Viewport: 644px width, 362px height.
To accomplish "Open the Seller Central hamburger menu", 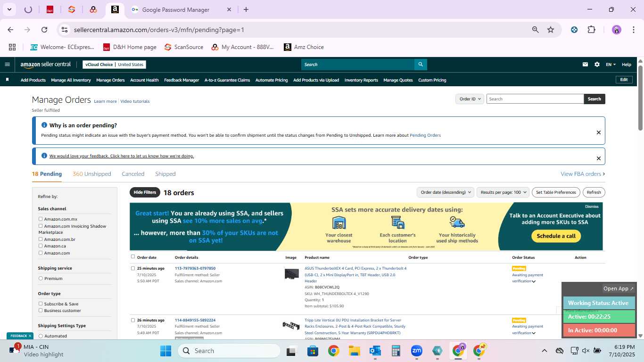I will [7, 65].
